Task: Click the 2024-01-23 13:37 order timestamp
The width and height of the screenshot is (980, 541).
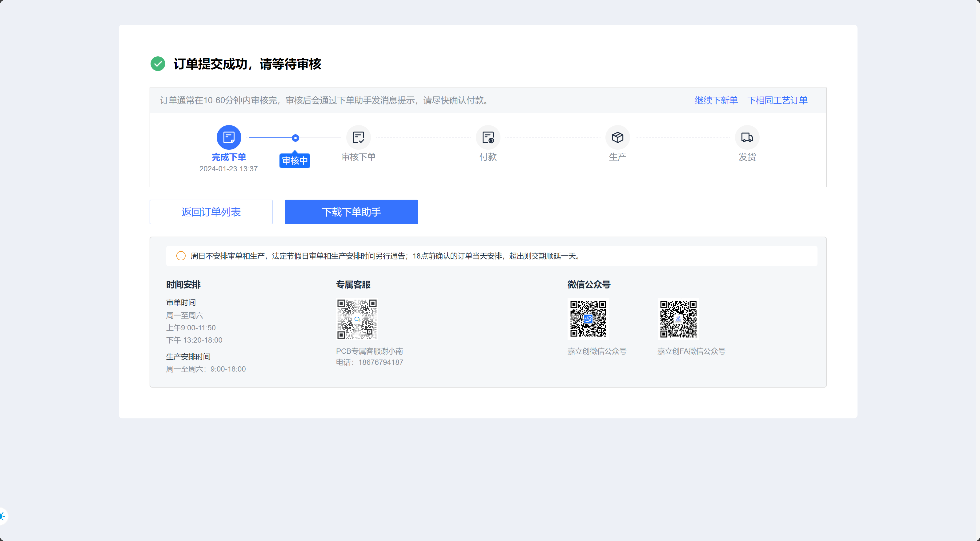Action: [228, 169]
